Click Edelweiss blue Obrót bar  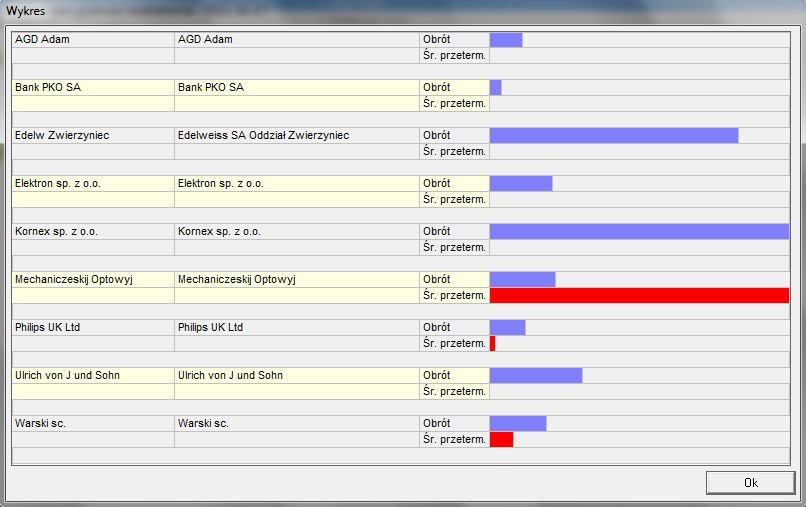(614, 136)
